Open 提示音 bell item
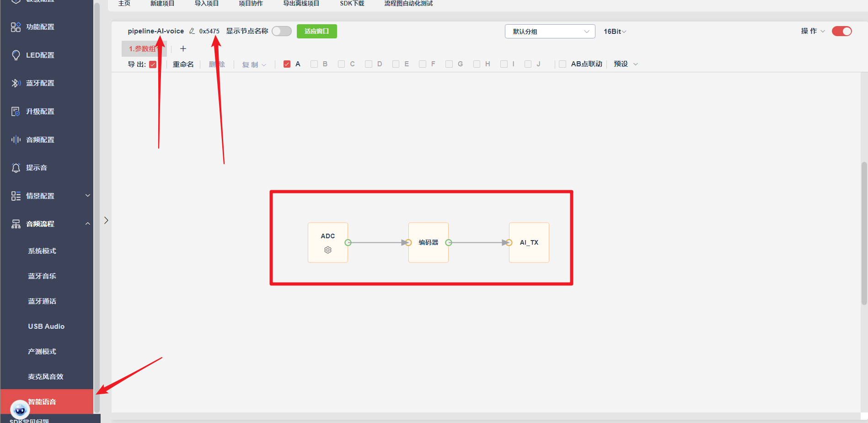The width and height of the screenshot is (868, 423). click(47, 168)
